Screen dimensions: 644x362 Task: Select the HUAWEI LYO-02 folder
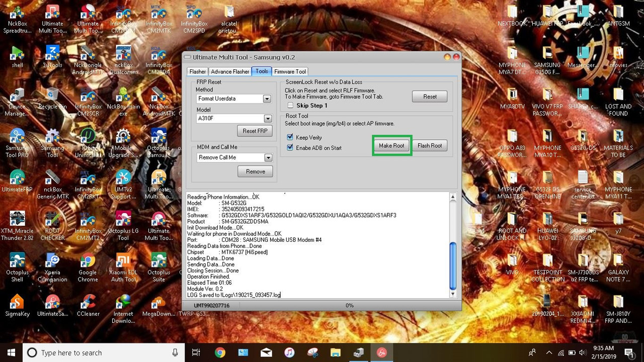[547, 226]
